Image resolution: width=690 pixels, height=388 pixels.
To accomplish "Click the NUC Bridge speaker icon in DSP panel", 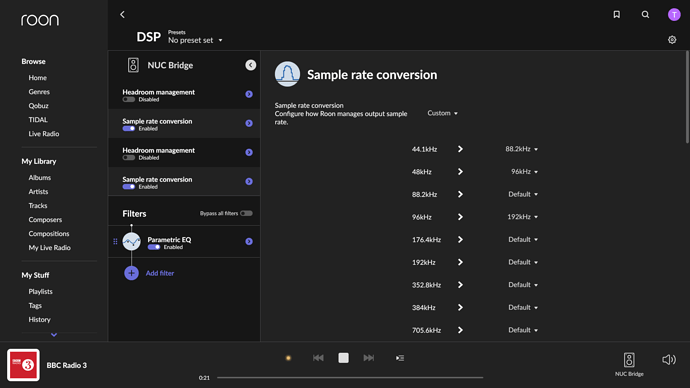I will click(133, 65).
